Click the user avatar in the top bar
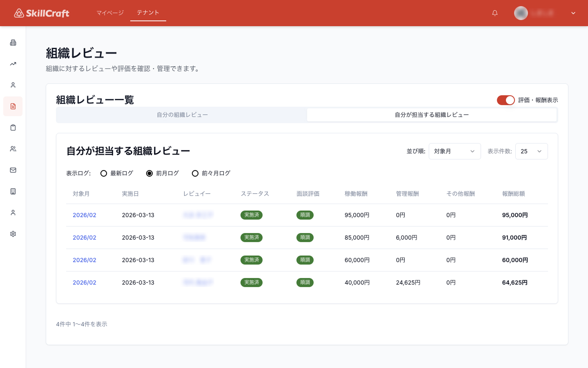The height and width of the screenshot is (368, 588). tap(521, 13)
